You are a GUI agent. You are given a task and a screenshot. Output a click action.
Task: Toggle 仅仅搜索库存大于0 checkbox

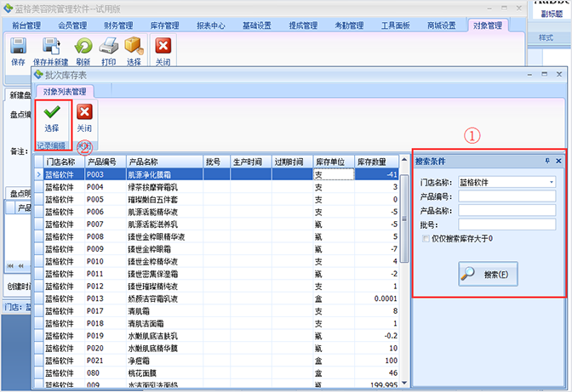pos(426,239)
